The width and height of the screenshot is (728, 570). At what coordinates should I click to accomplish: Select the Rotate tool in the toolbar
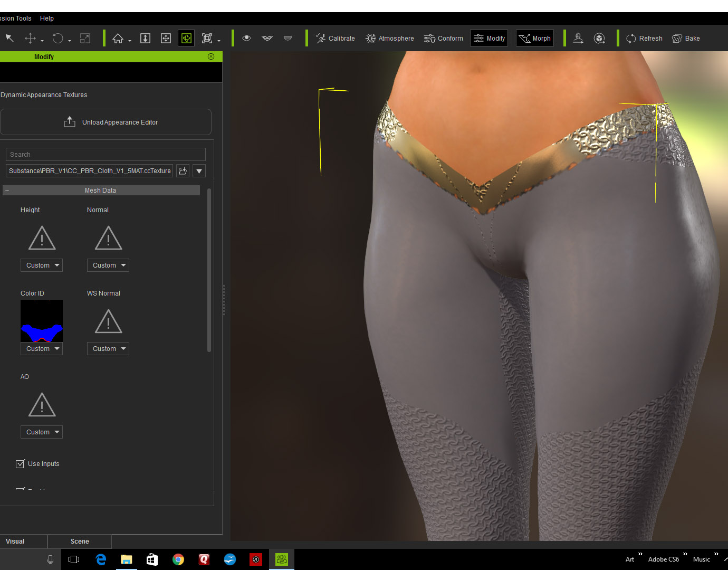coord(58,38)
